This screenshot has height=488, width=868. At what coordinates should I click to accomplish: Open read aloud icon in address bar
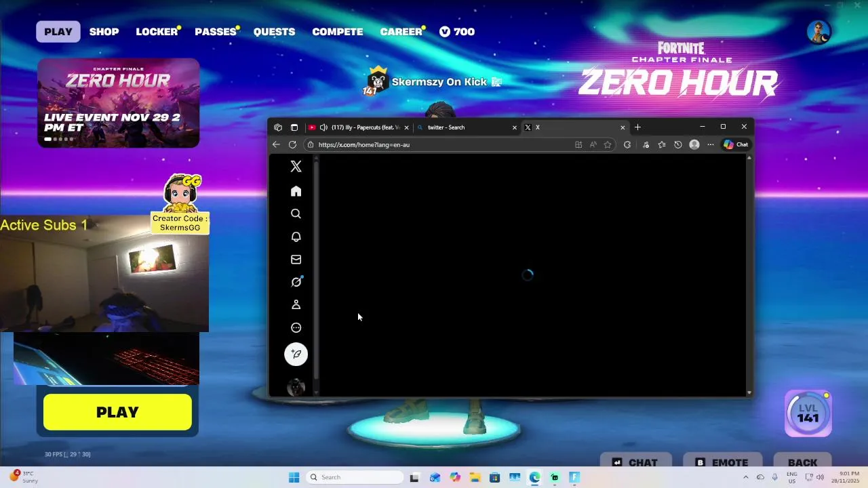[x=593, y=144]
